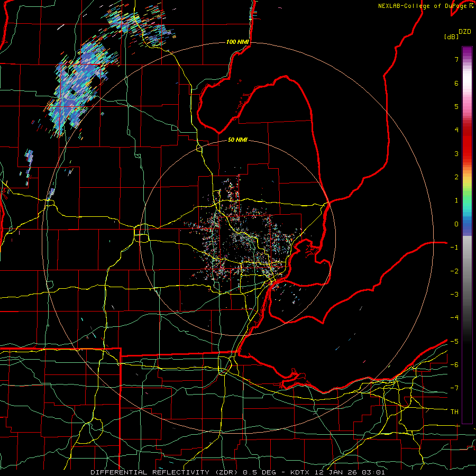Click the TH threshold label on scale
This screenshot has width=476, height=476.
[454, 412]
